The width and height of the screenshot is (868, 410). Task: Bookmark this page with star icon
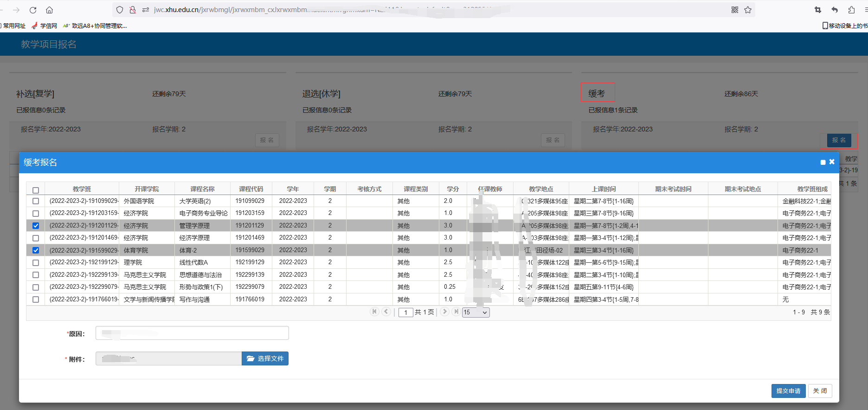click(748, 10)
